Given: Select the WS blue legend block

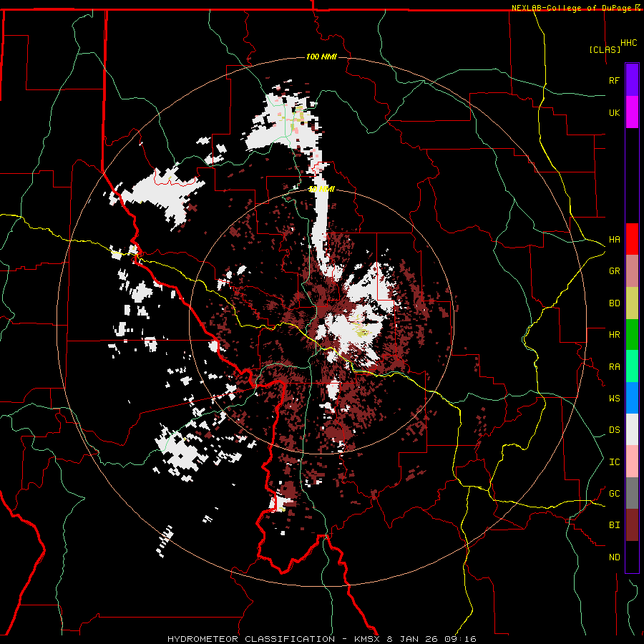Looking at the screenshot, I should [x=632, y=398].
